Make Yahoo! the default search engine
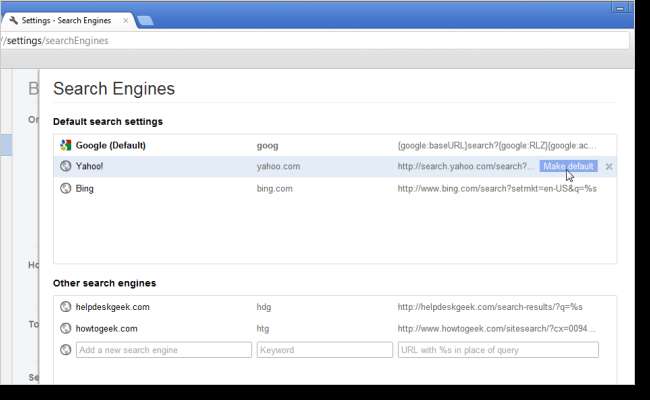 [568, 166]
